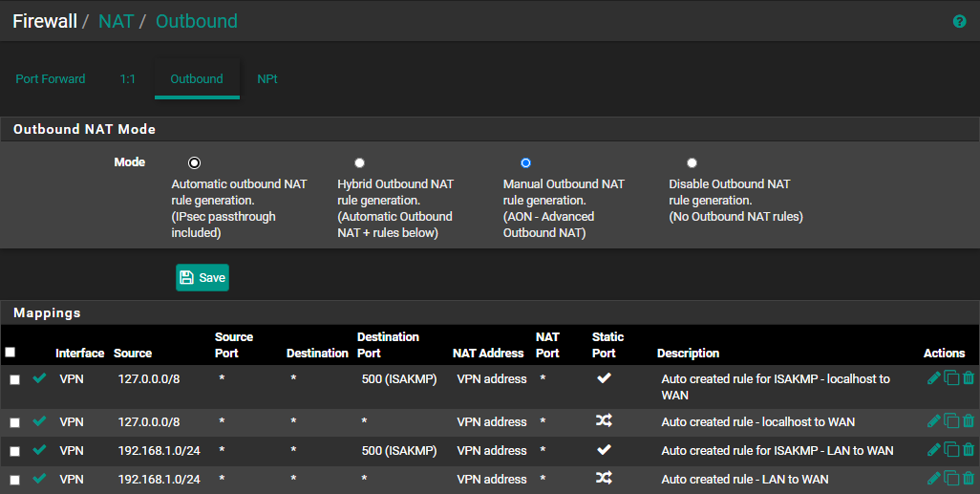Viewport: 980px width, 494px height.
Task: Copy the ISAKMP LAN to WAN mapping
Action: (951, 450)
